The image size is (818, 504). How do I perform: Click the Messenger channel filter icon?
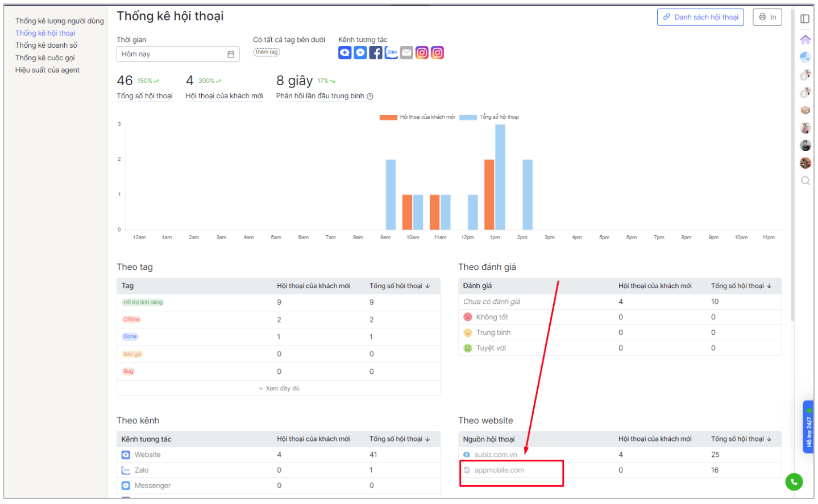pyautogui.click(x=360, y=53)
